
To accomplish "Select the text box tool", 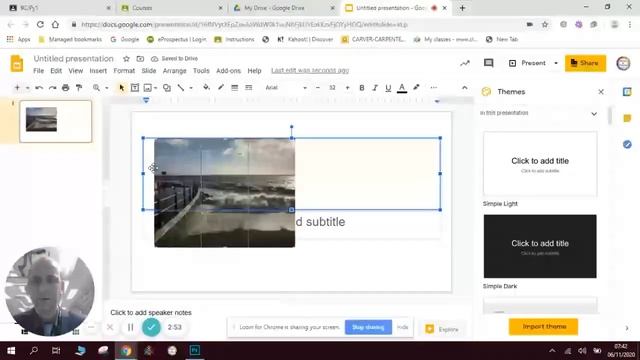I will click(x=135, y=88).
